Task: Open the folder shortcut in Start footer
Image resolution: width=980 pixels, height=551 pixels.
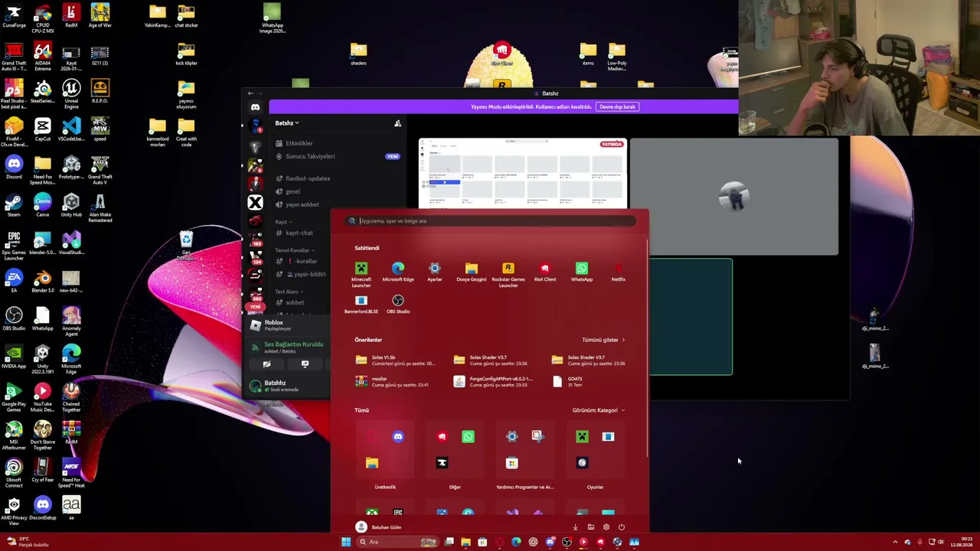Action: 590,527
